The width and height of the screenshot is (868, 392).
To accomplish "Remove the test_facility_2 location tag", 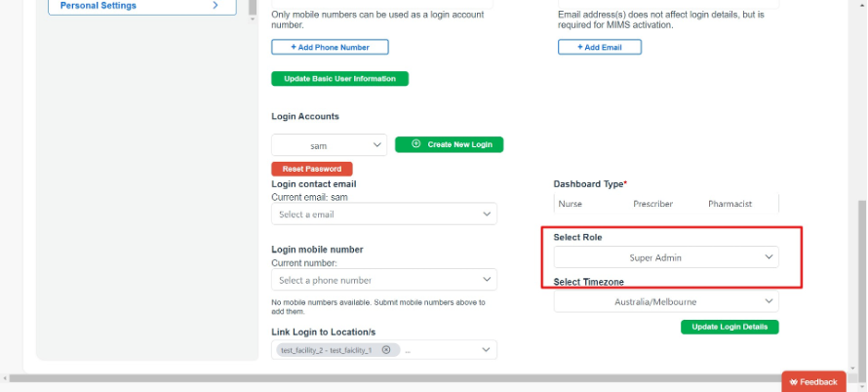I will [386, 350].
